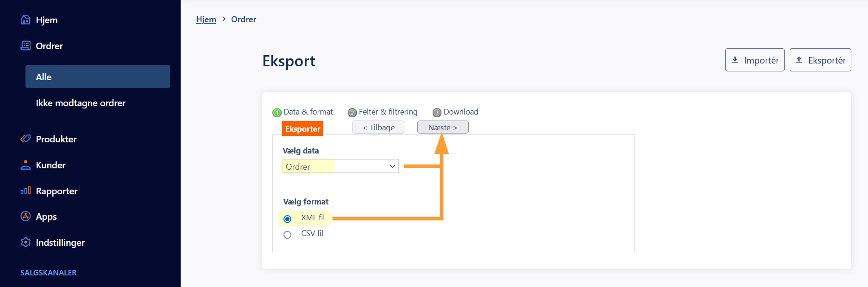This screenshot has height=287, width=868.
Task: Click the Eksportér button at top right
Action: pos(820,60)
